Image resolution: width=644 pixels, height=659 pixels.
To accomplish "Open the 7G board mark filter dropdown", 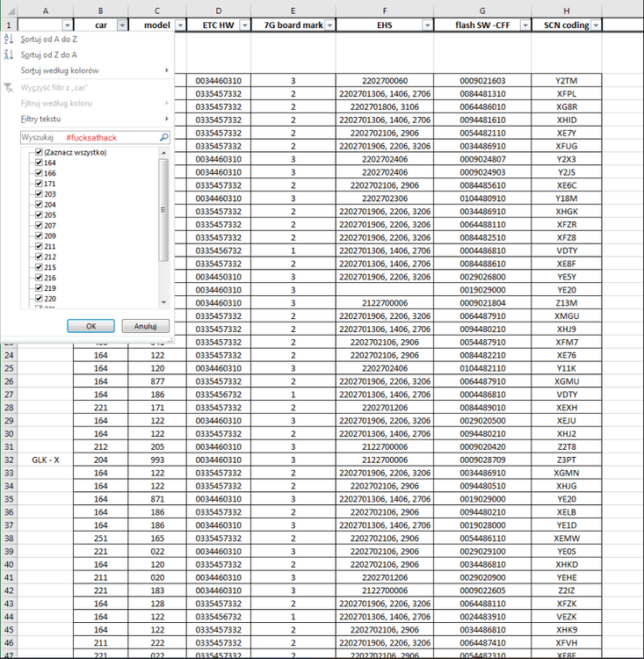I will click(x=330, y=25).
